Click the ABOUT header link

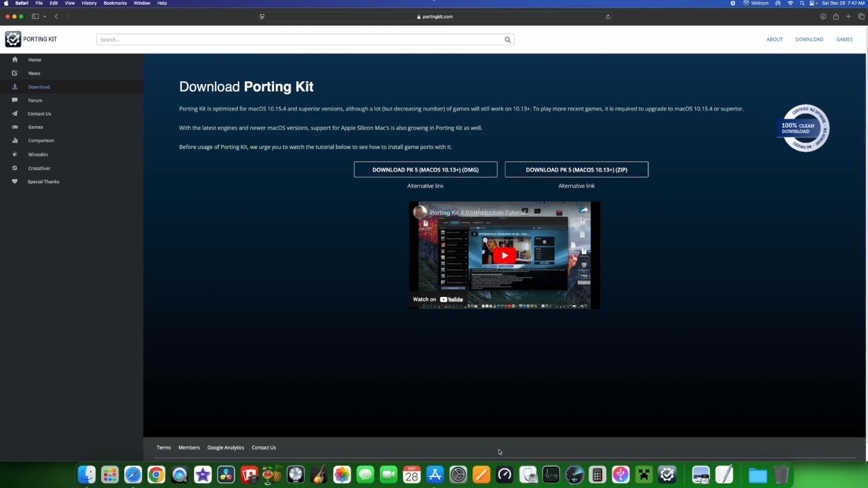(x=774, y=39)
